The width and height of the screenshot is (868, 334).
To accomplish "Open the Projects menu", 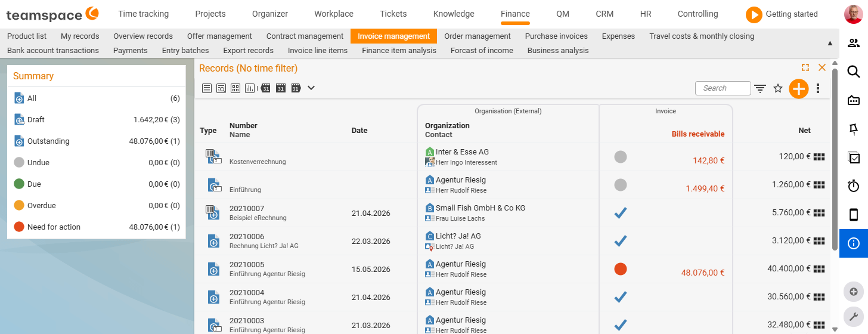I will pyautogui.click(x=210, y=14).
